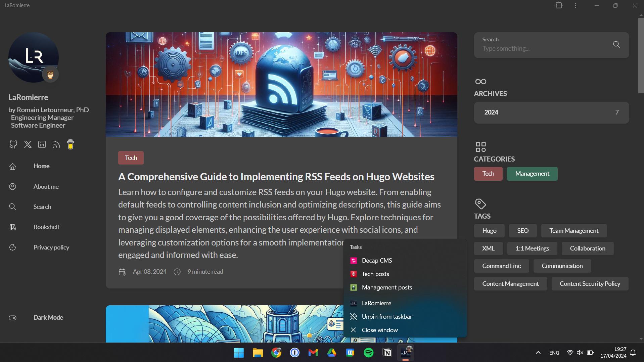The image size is (644, 362).
Task: Open the RSS Feeds Hugo article title
Action: pyautogui.click(x=276, y=177)
